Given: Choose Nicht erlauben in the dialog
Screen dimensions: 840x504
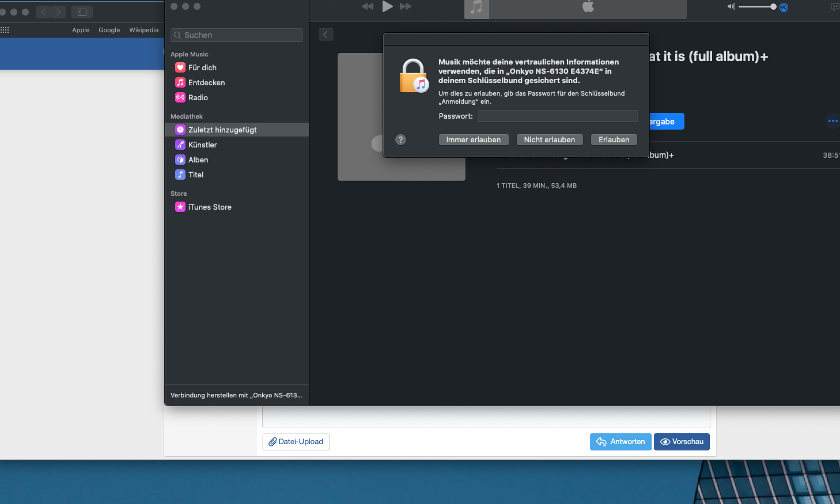Looking at the screenshot, I should (x=550, y=139).
